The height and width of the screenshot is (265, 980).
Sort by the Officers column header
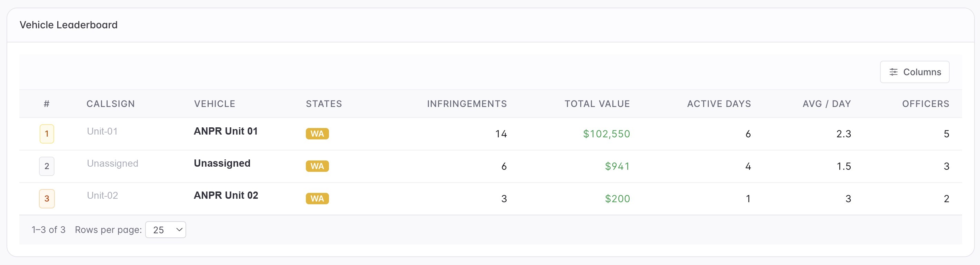[x=926, y=104]
